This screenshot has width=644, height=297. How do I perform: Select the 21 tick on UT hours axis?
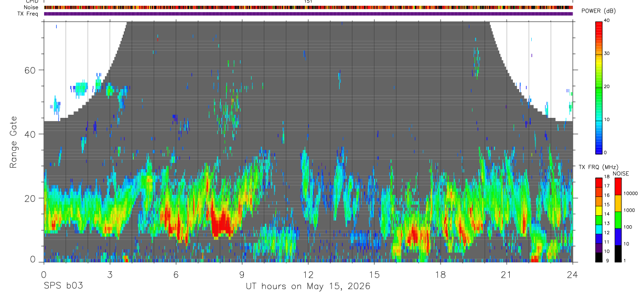tap(506, 274)
